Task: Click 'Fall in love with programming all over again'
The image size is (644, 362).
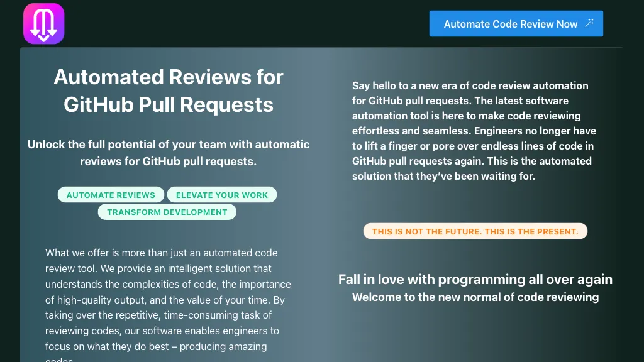Action: point(475,280)
